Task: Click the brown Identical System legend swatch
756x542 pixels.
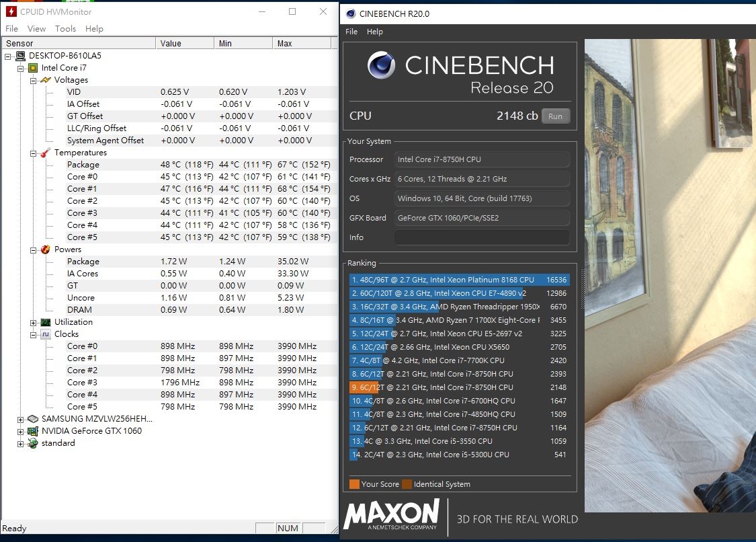Action: [407, 484]
